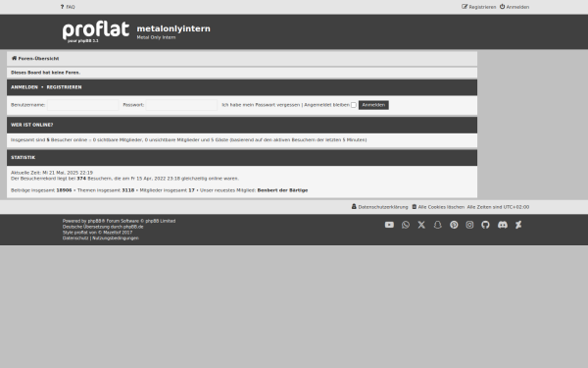Click 'Alle Cookies löschen'
Screen dimensions: 588x368
[438, 207]
